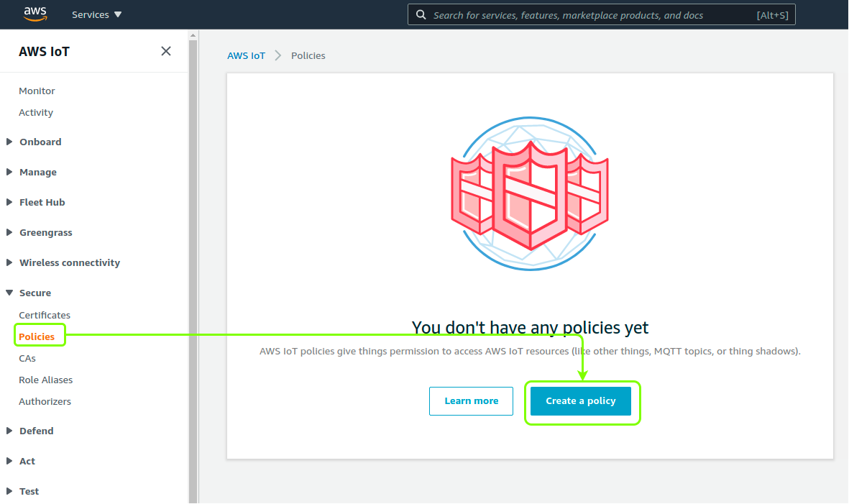Open the Monitor page
Image resolution: width=849 pixels, height=504 pixels.
coord(37,91)
